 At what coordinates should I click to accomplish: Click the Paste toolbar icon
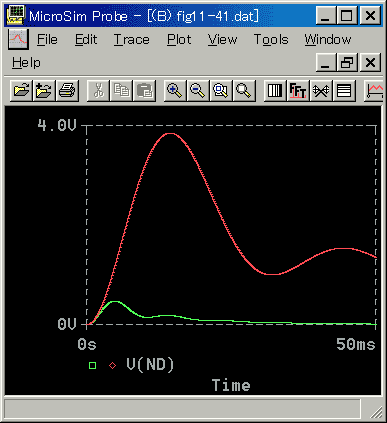pyautogui.click(x=145, y=90)
